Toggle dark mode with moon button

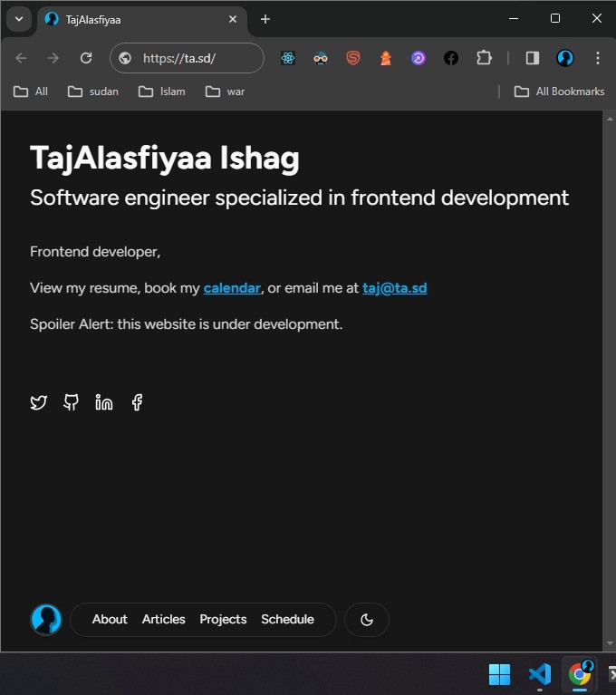click(367, 620)
